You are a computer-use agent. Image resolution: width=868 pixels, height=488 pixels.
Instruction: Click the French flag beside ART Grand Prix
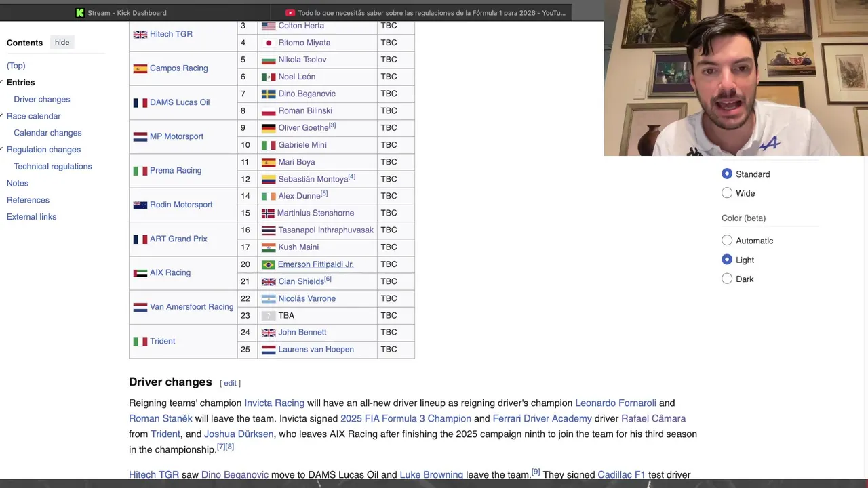(x=140, y=239)
